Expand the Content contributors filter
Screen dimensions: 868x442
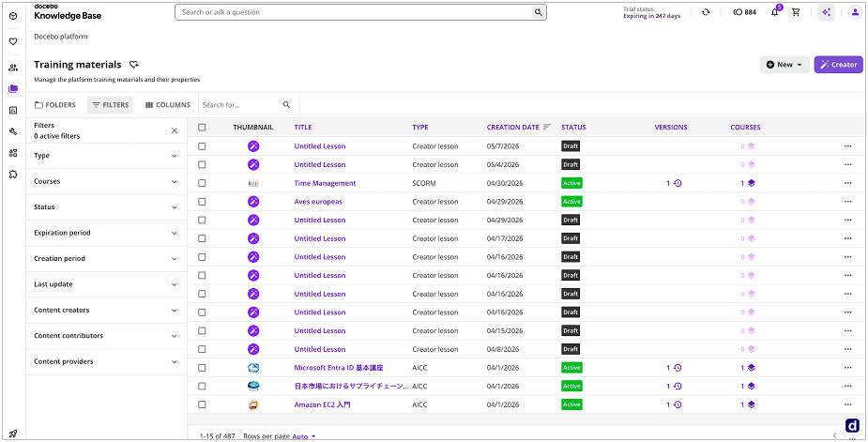point(106,336)
